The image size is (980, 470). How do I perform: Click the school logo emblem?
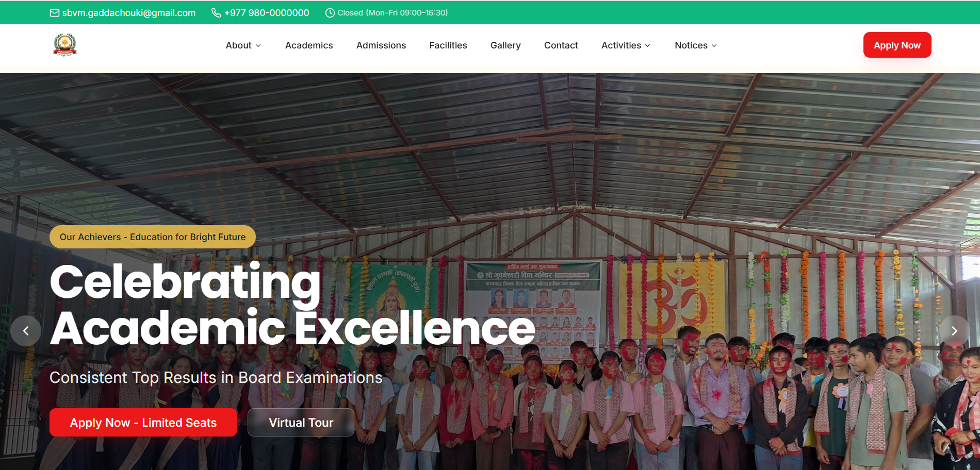click(x=65, y=45)
